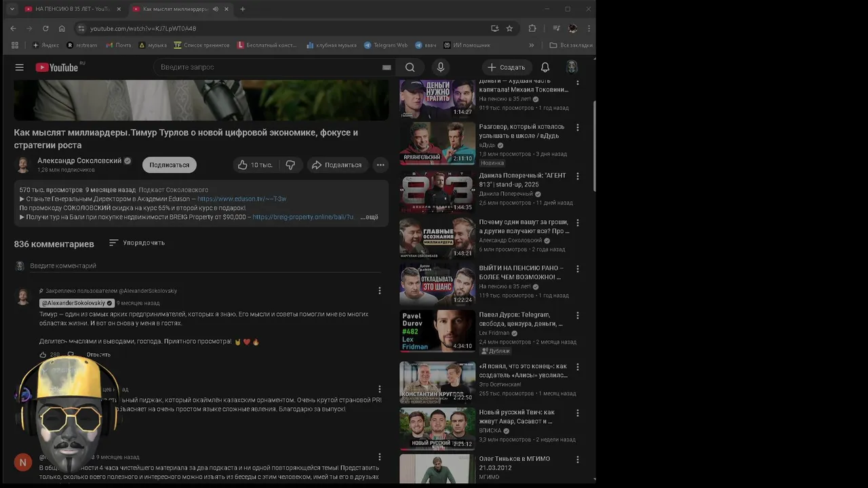This screenshot has width=868, height=488.
Task: Open the Упорядочить sort menu
Action: [x=137, y=243]
